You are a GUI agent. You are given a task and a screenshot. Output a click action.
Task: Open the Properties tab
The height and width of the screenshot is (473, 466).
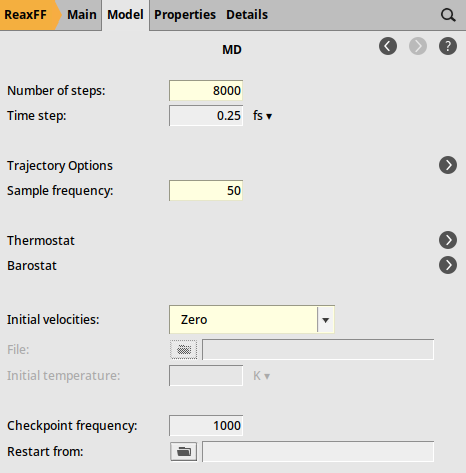[185, 15]
